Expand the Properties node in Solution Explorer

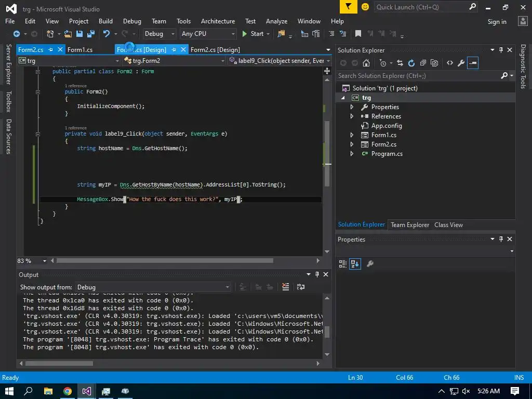click(x=352, y=107)
